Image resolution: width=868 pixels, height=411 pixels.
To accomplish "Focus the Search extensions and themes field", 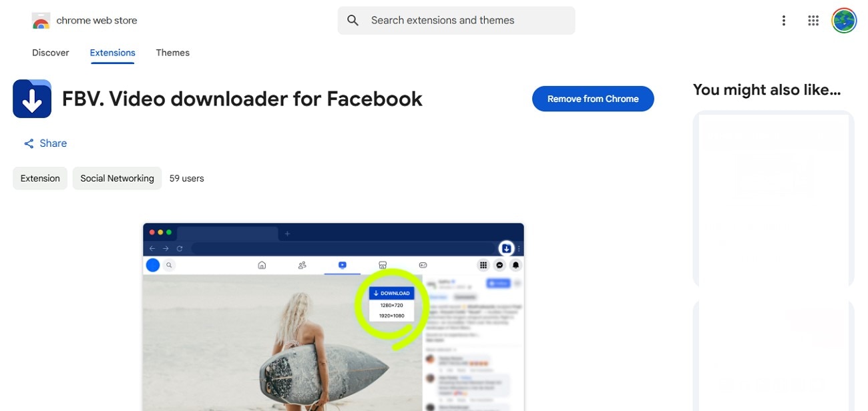I will tap(456, 21).
